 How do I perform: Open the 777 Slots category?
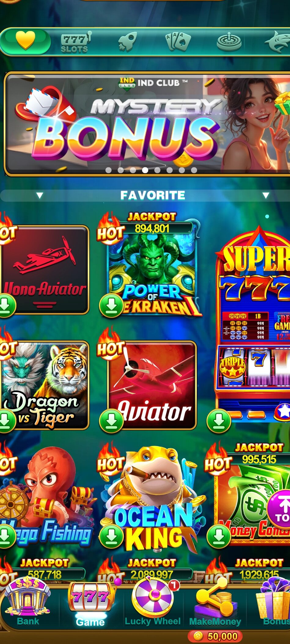pos(75,42)
